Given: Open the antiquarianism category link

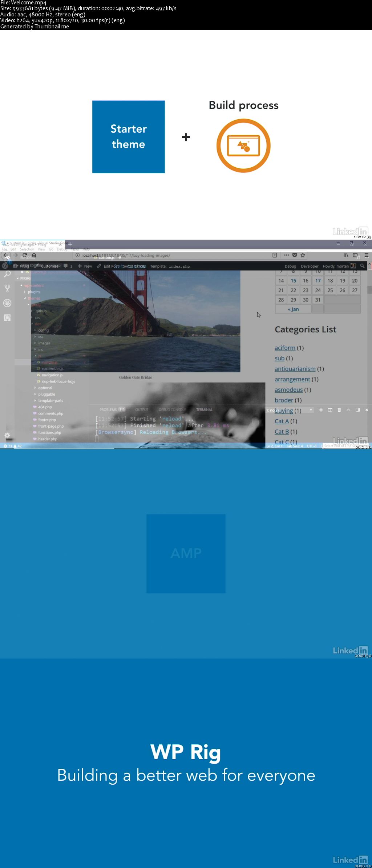Looking at the screenshot, I should (295, 369).
